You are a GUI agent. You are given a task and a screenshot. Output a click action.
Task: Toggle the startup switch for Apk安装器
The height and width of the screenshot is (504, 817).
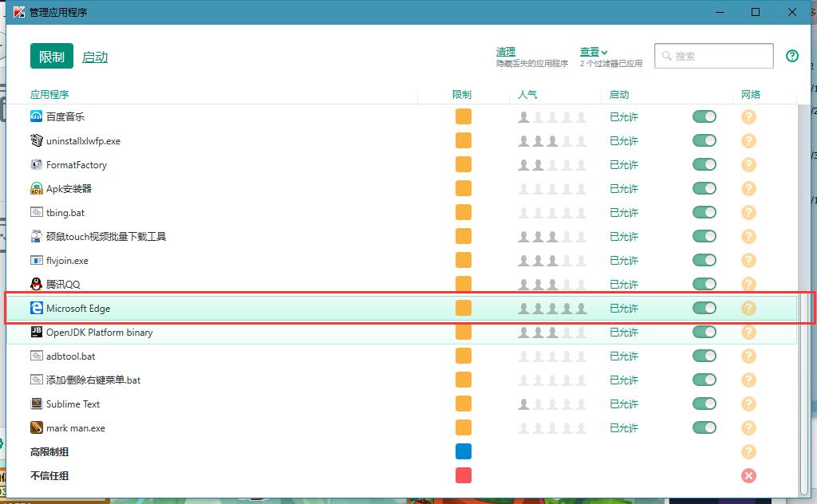[x=705, y=188]
